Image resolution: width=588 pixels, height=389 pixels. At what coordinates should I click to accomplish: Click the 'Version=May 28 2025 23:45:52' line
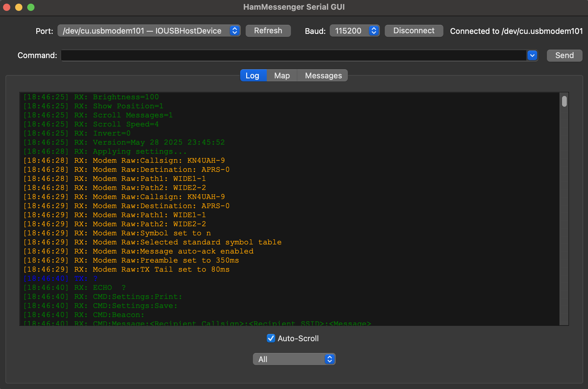(x=124, y=142)
